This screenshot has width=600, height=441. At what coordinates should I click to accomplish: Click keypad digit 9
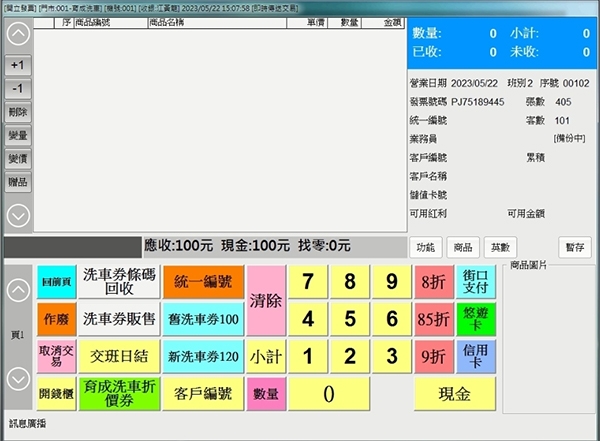tap(392, 282)
